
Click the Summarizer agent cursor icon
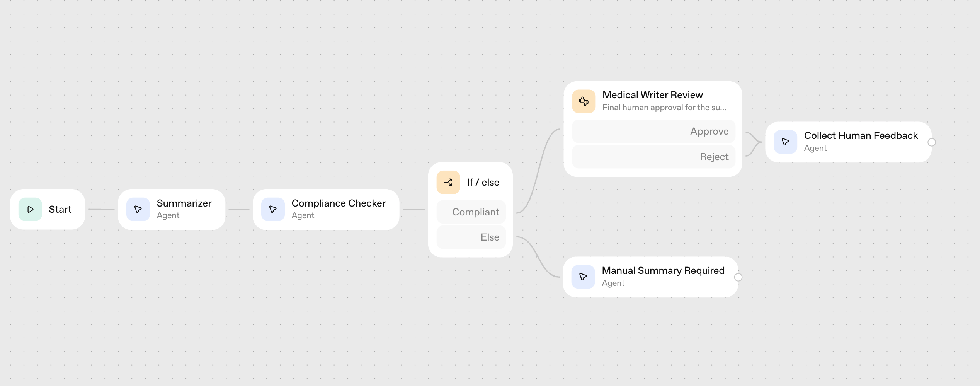[138, 209]
